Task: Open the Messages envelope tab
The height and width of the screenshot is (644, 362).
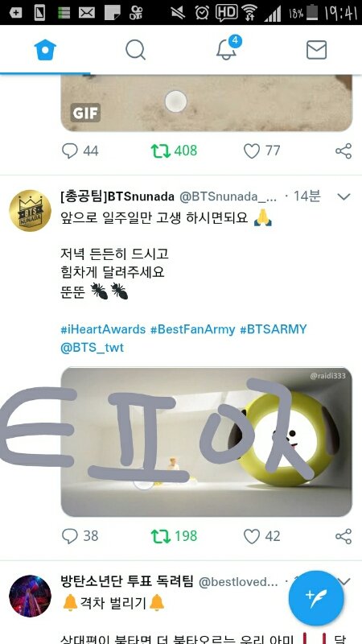Action: tap(316, 50)
